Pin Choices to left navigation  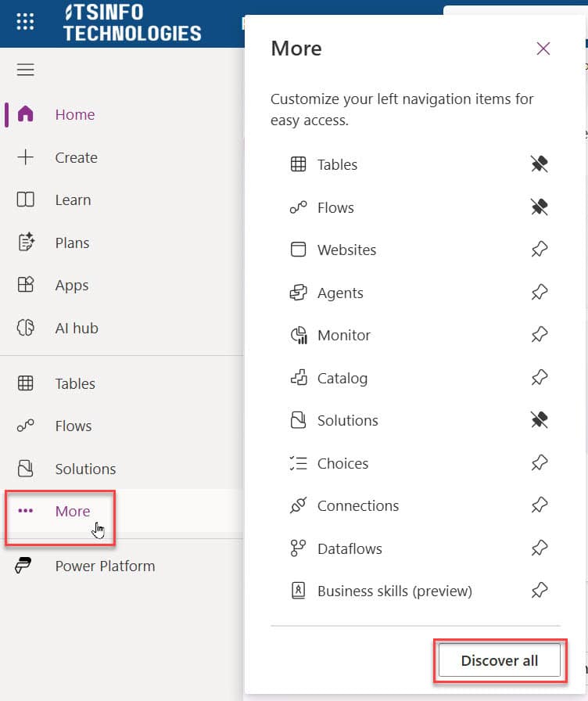(x=540, y=463)
